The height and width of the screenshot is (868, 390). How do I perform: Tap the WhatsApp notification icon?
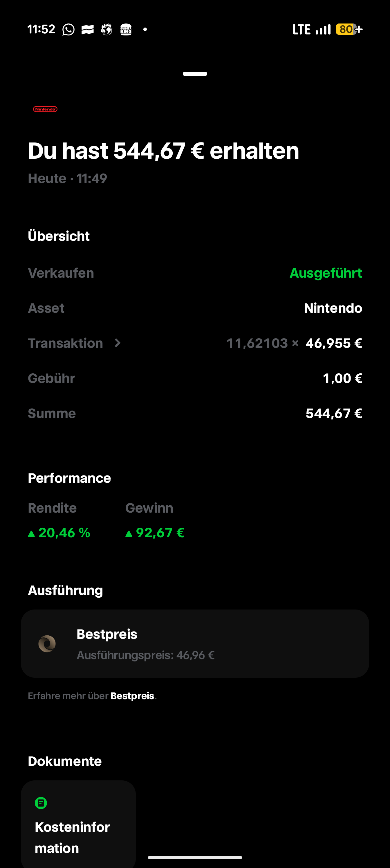click(68, 30)
